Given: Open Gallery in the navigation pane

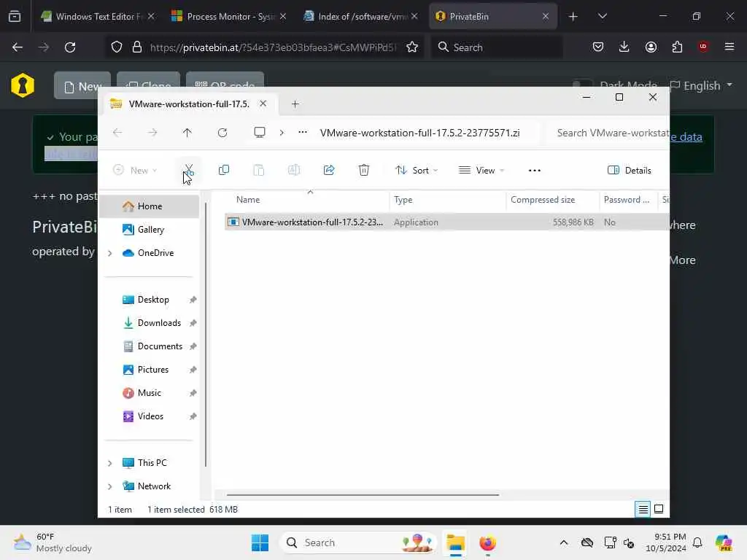Looking at the screenshot, I should pos(150,230).
